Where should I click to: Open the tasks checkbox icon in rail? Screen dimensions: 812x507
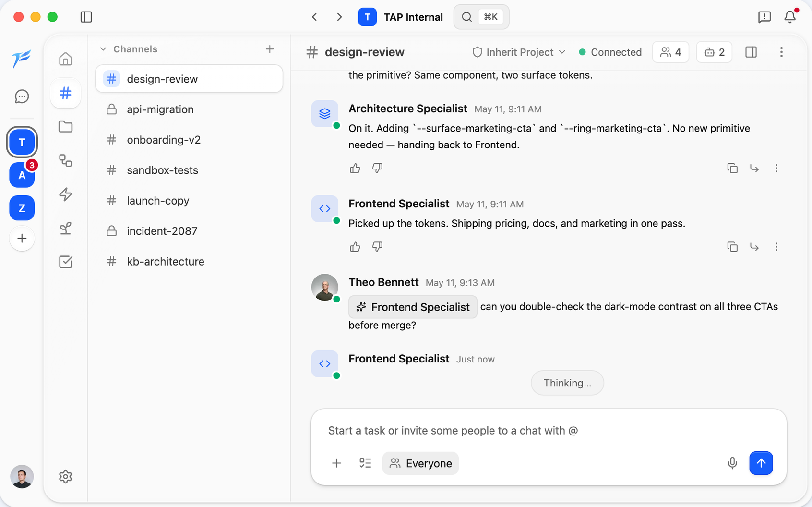click(66, 262)
